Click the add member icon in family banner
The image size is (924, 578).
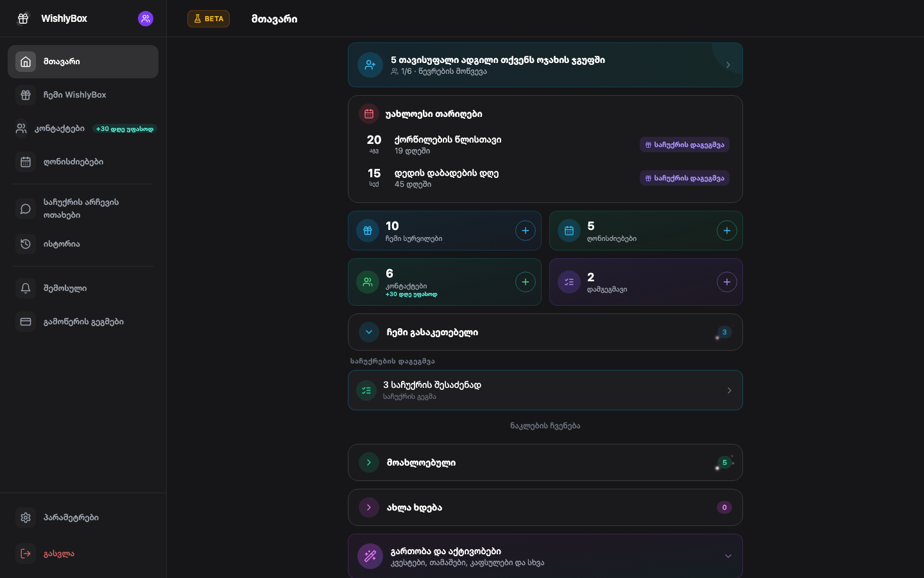(370, 65)
